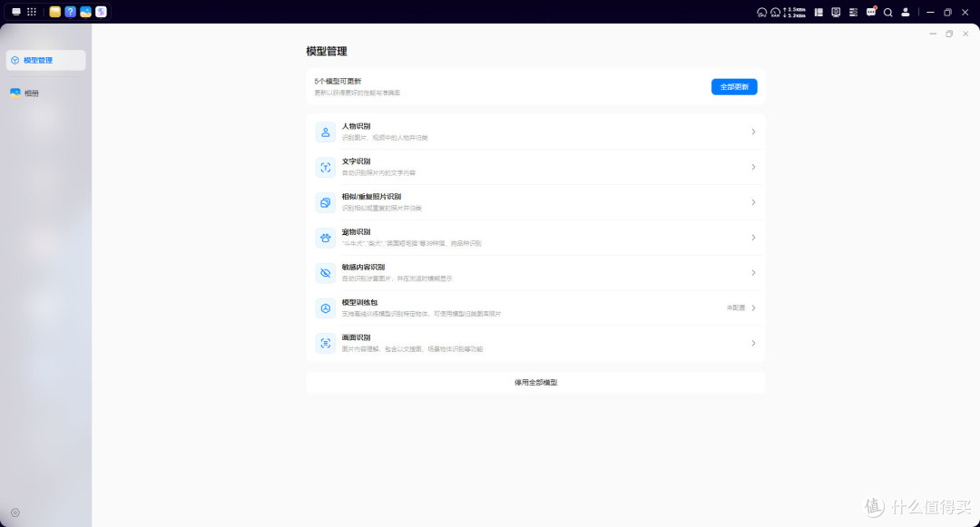Click the 人物识别 person icon
The image size is (980, 527).
coord(325,132)
